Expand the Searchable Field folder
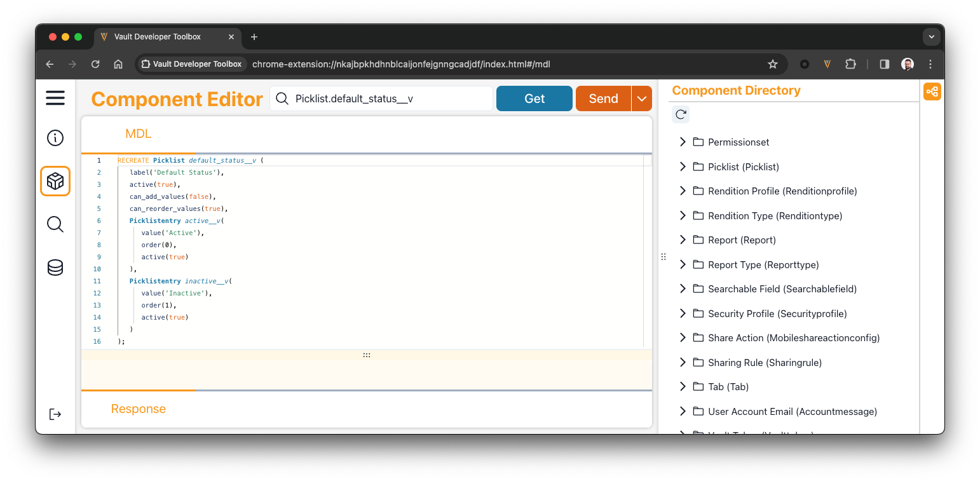 click(x=683, y=288)
